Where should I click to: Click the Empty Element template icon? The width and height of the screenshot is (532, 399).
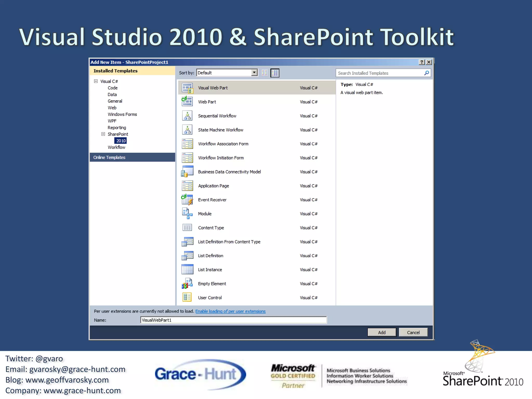pyautogui.click(x=187, y=284)
